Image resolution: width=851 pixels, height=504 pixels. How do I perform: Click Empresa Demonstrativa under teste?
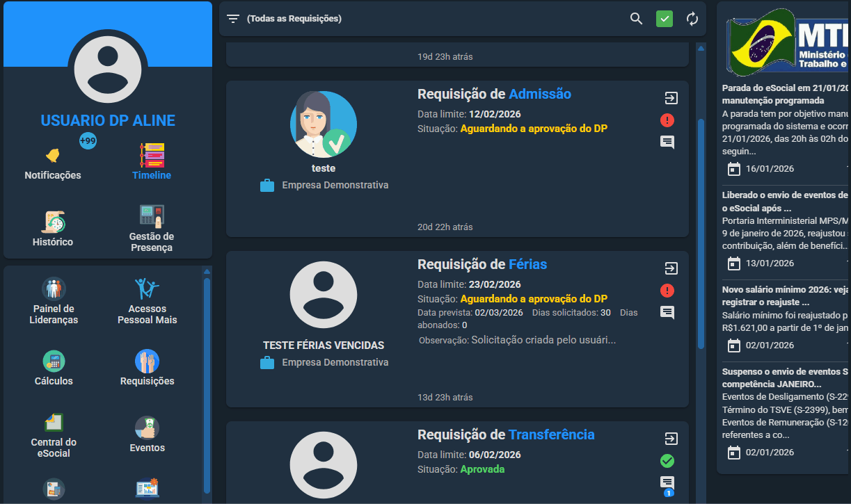[x=335, y=186]
